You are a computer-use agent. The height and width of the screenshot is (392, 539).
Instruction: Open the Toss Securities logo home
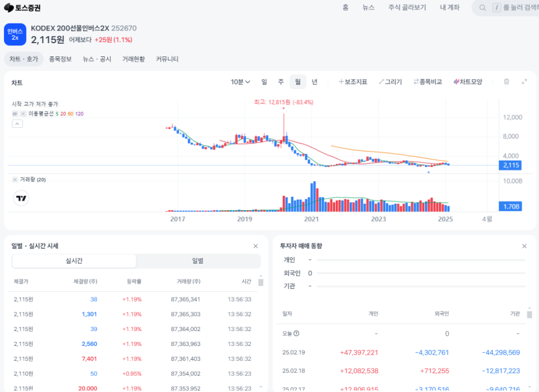click(x=22, y=7)
